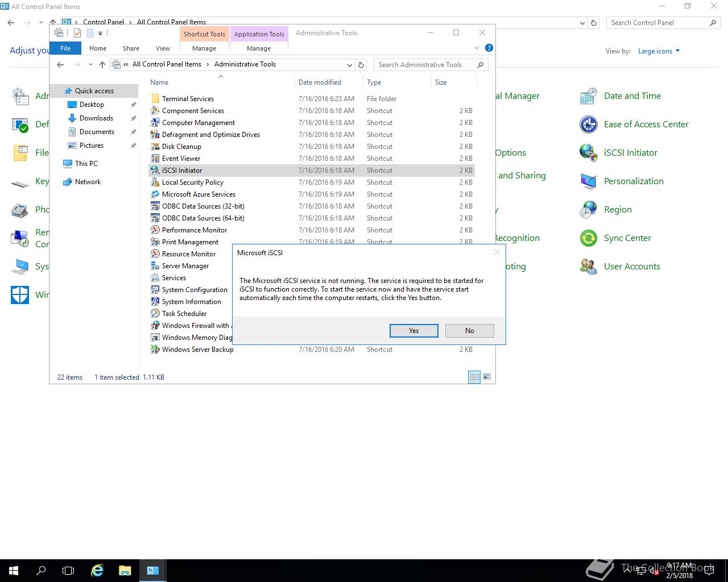Open taskbar search magnifier
This screenshot has width=728, height=582.
point(41,571)
